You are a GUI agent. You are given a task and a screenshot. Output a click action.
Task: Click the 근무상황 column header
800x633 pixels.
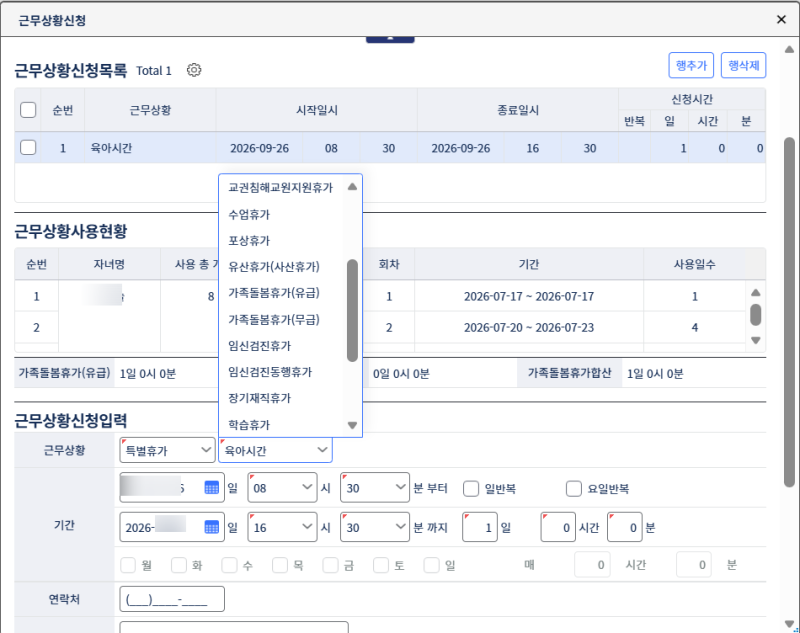pyautogui.click(x=150, y=110)
